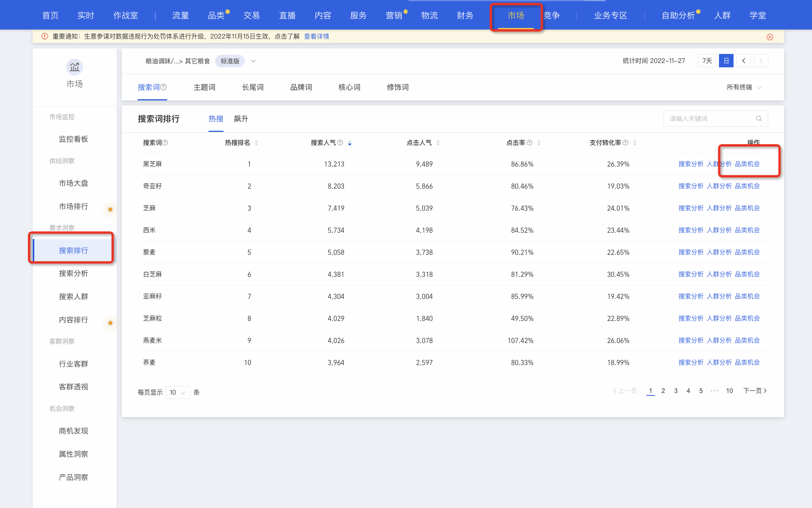This screenshot has height=508, width=812.
Task: Sort table by 热搜排名 column
Action: 257,143
